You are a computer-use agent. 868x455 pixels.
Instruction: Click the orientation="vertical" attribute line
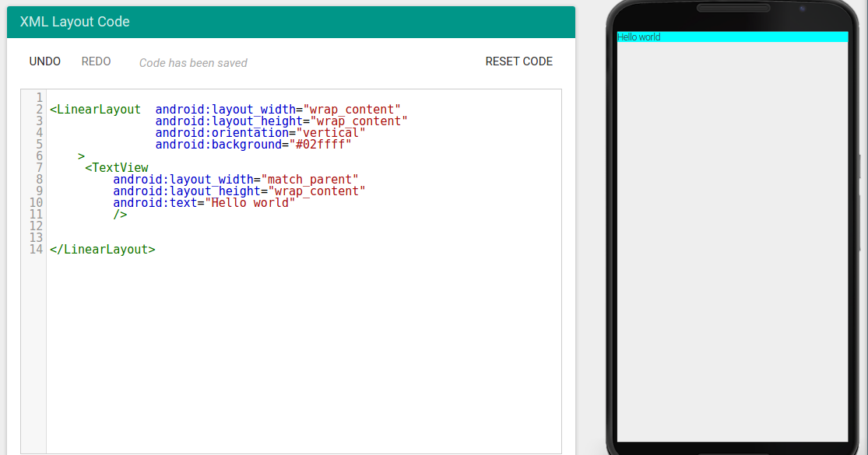click(x=260, y=133)
